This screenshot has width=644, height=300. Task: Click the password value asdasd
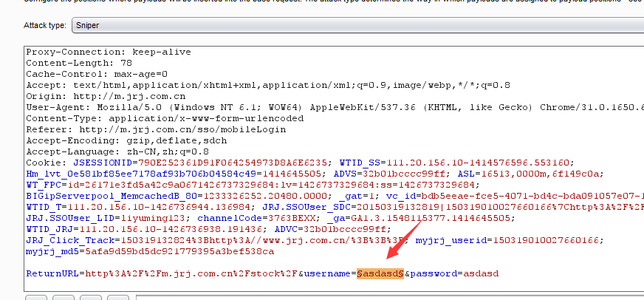coord(481,273)
